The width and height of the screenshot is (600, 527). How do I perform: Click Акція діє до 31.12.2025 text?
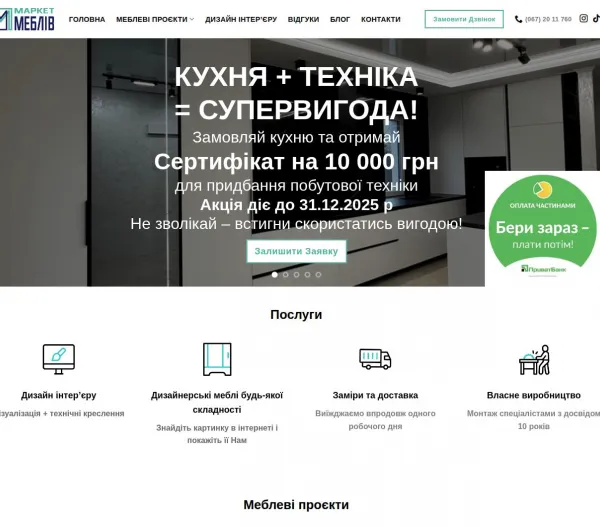(x=296, y=205)
